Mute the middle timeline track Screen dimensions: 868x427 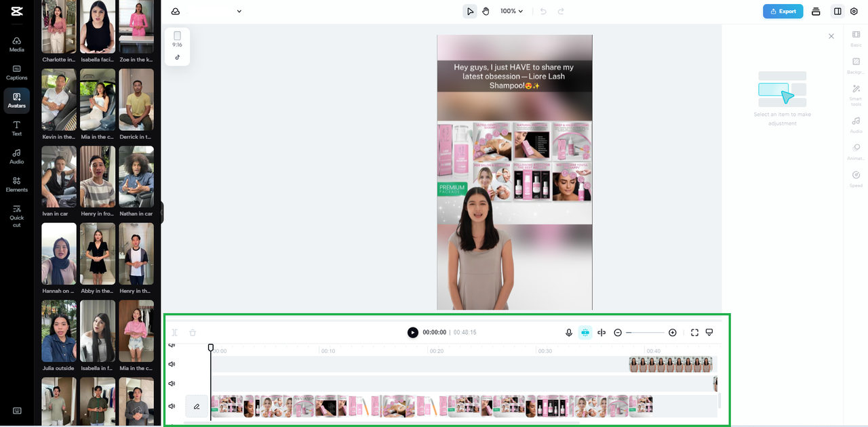[172, 384]
